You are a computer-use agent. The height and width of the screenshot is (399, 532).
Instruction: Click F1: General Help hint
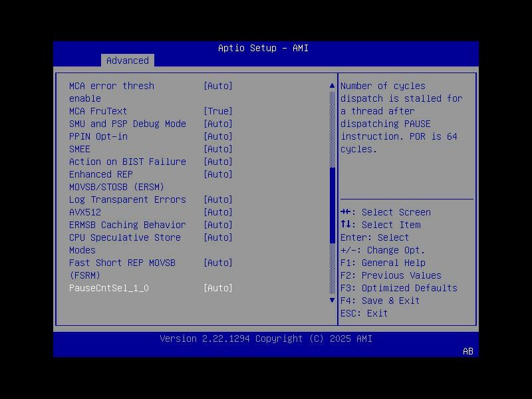coord(383,263)
